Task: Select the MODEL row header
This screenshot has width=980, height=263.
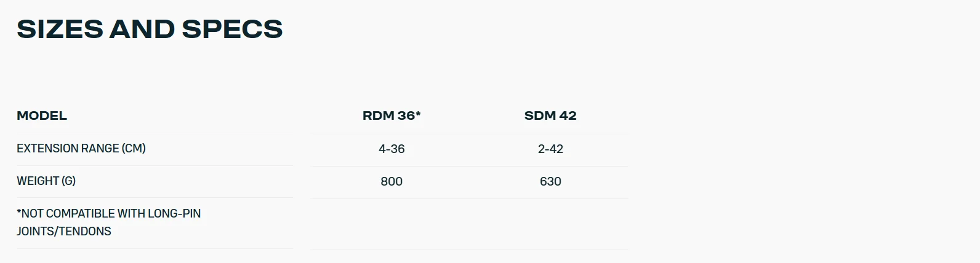Action: 42,116
